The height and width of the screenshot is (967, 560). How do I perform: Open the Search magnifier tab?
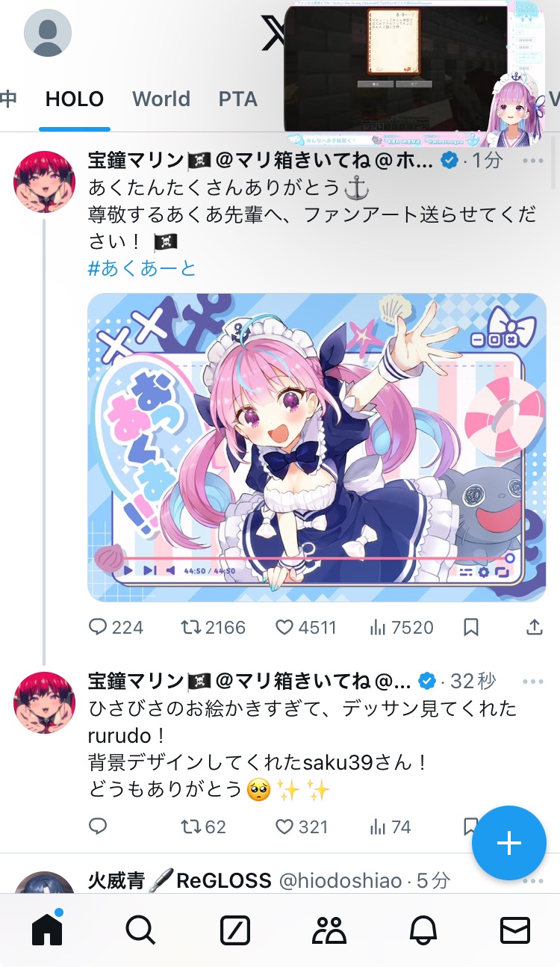140,930
